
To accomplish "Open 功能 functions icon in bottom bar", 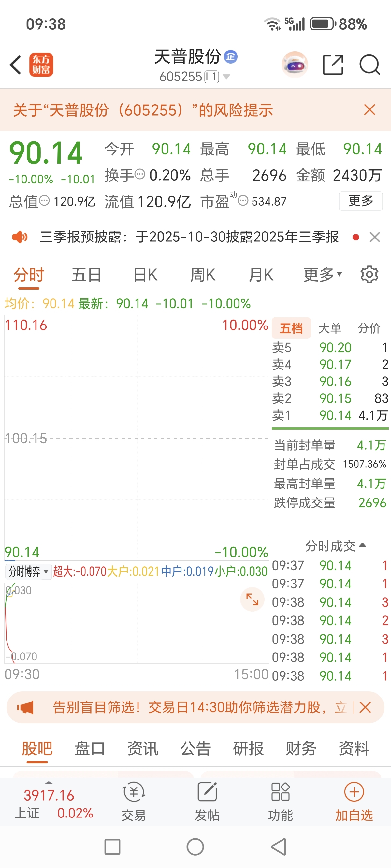I will tap(281, 802).
